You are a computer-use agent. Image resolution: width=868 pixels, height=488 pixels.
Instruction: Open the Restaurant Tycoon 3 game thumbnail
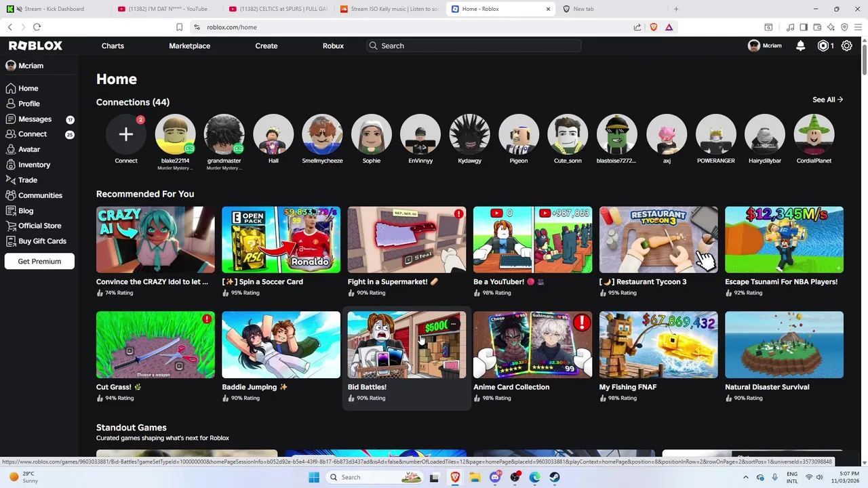[x=658, y=240]
